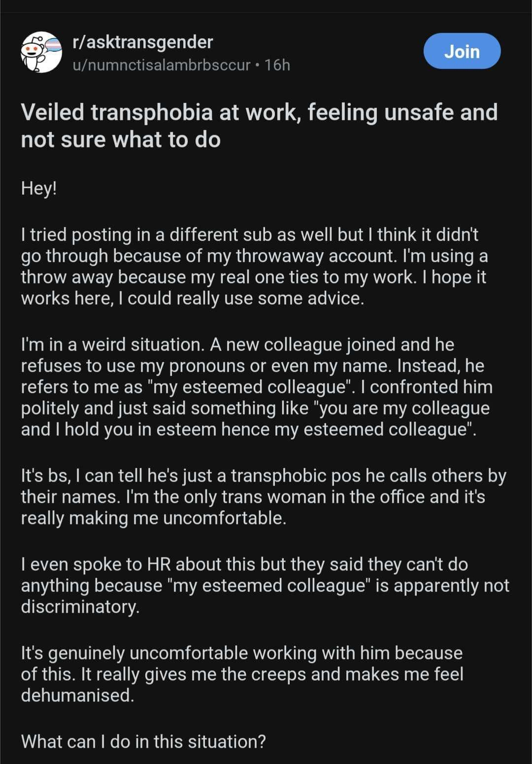
Task: Tap the word "dehumanised." in the post
Action: click(77, 695)
